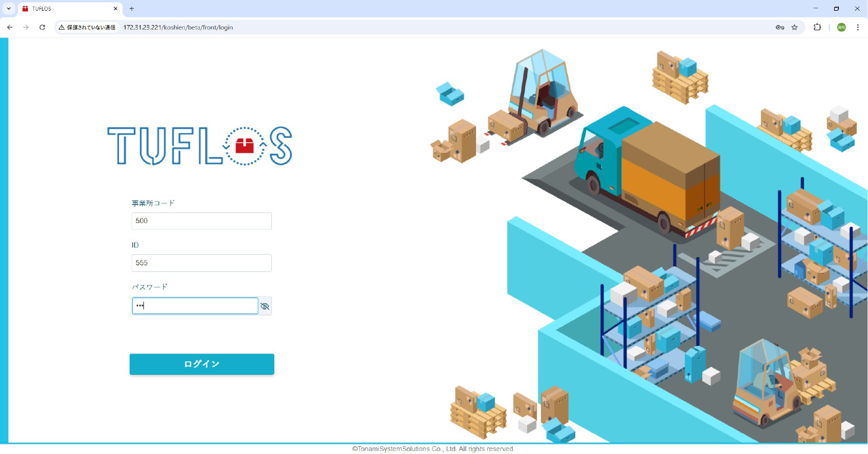The image size is (868, 454).
Task: Reload the page with refresh icon
Action: pyautogui.click(x=42, y=27)
